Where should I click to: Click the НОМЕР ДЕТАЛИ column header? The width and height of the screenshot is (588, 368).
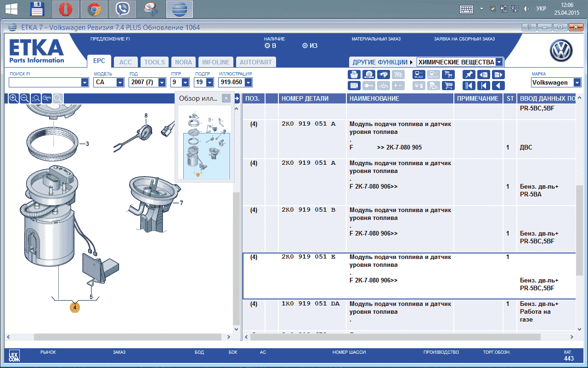pos(312,98)
